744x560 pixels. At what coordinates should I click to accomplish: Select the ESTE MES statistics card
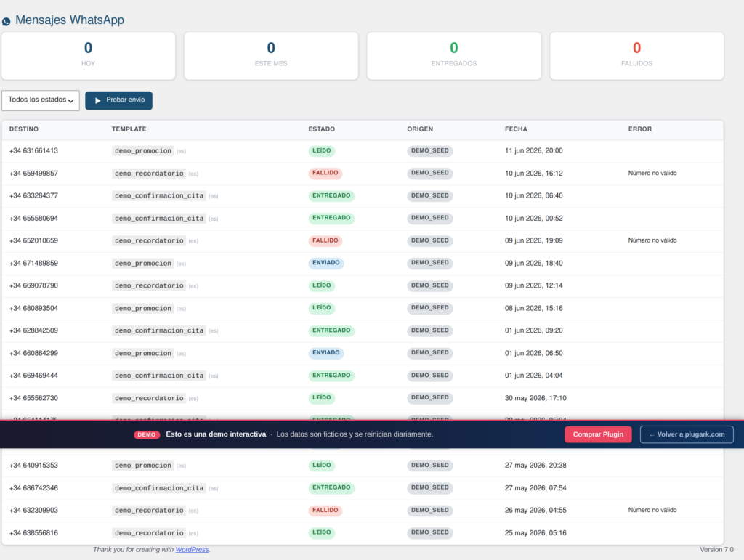point(271,56)
